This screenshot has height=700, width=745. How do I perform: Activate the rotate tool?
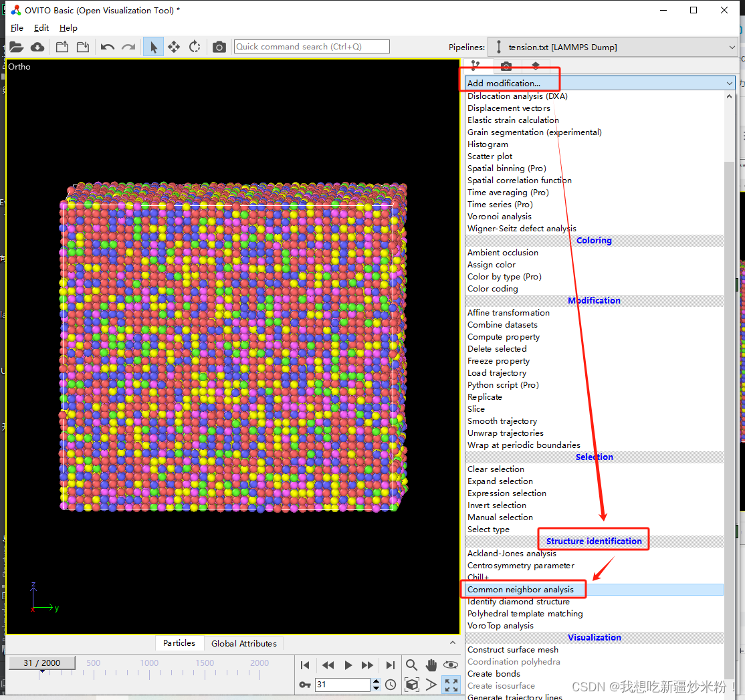pyautogui.click(x=195, y=47)
